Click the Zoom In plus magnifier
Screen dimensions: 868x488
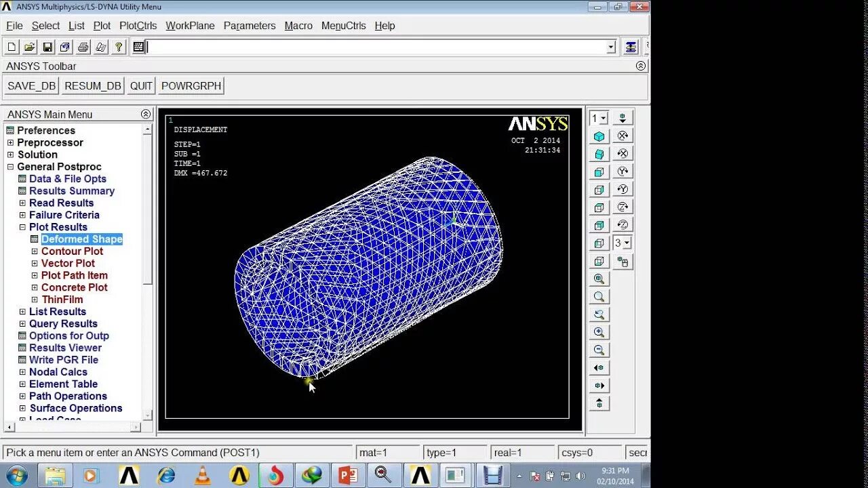coord(599,332)
